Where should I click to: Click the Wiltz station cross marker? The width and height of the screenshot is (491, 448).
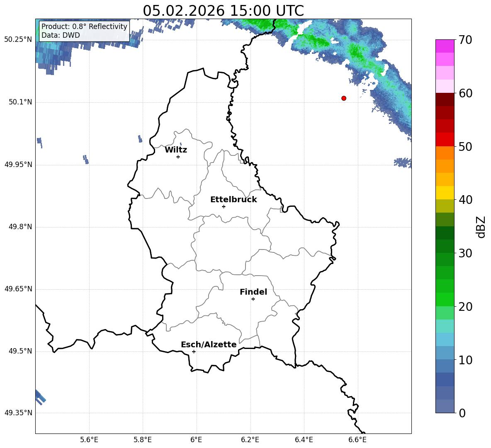click(178, 157)
